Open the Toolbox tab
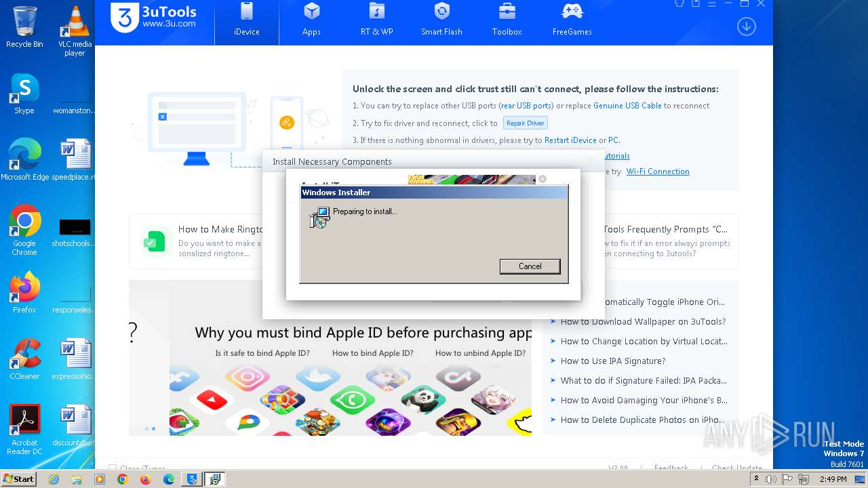The image size is (868, 488). tap(507, 20)
